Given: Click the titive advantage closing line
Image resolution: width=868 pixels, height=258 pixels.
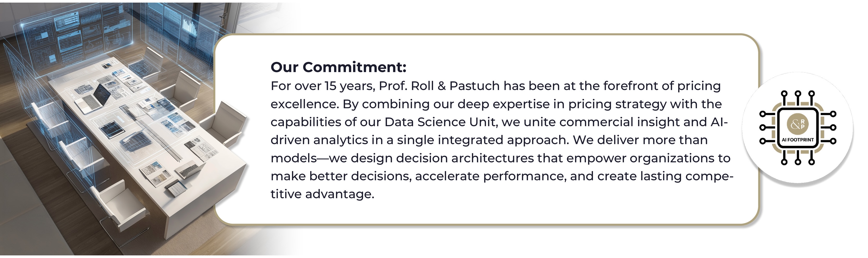Looking at the screenshot, I should pos(322,194).
